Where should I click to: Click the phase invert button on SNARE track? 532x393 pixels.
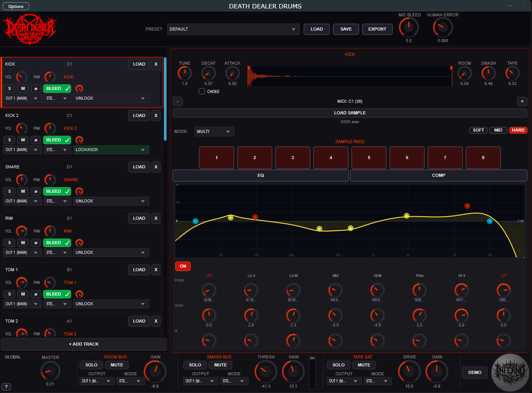pos(36,191)
